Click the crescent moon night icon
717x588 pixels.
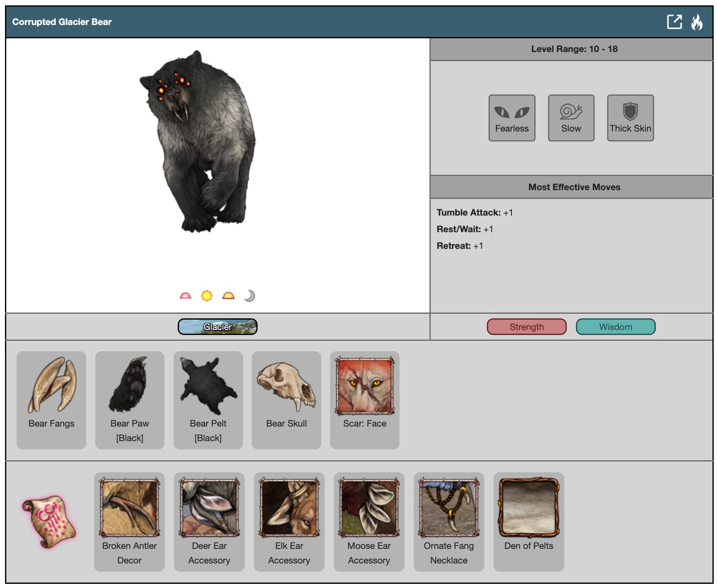[249, 296]
